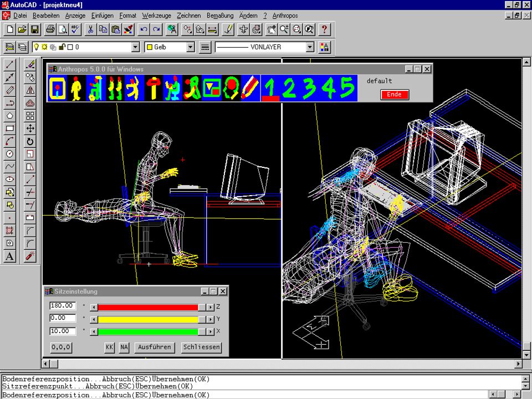The width and height of the screenshot is (532, 399).
Task: Cut selection with the scissors icon
Action: [90, 29]
